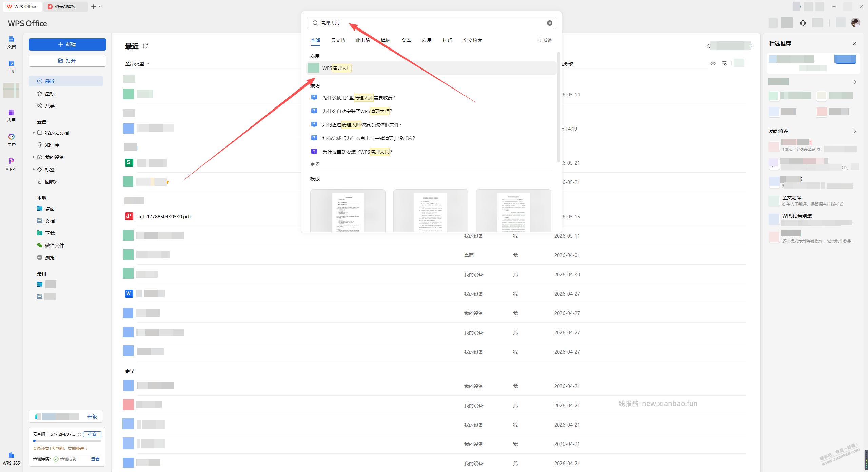The image size is (868, 472).
Task: Open the 全部类型 filter dropdown
Action: tap(137, 63)
